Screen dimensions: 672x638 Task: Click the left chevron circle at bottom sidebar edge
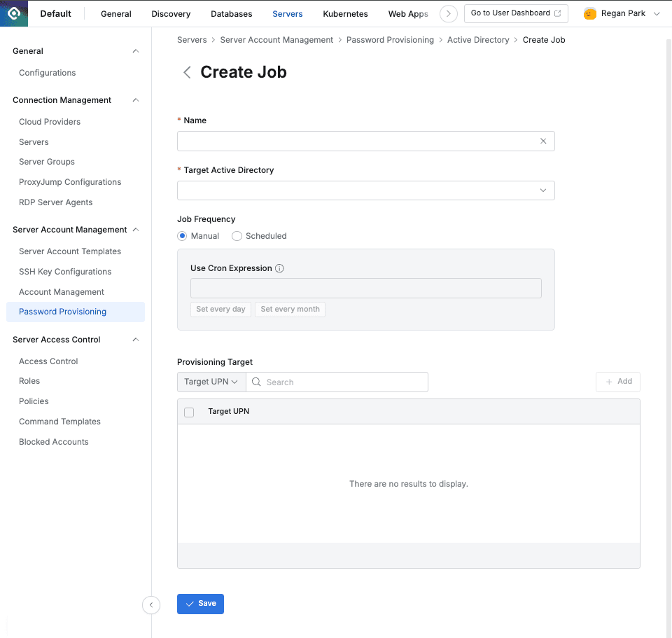(151, 604)
